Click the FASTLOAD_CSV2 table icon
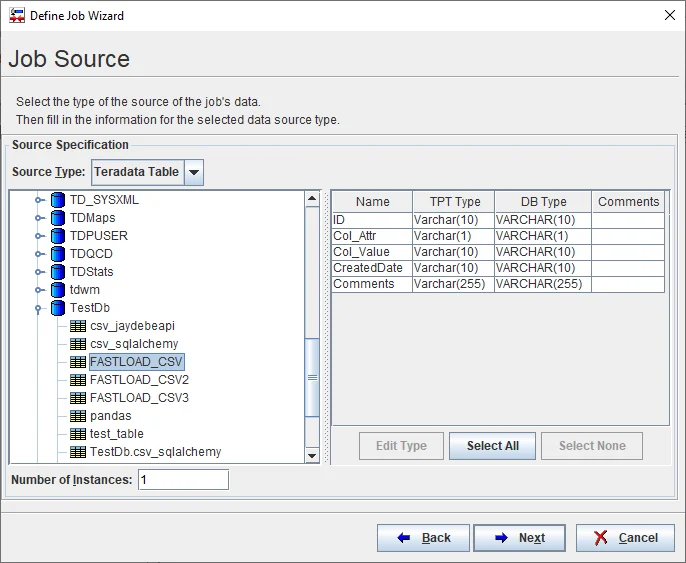The image size is (686, 563). coord(78,380)
